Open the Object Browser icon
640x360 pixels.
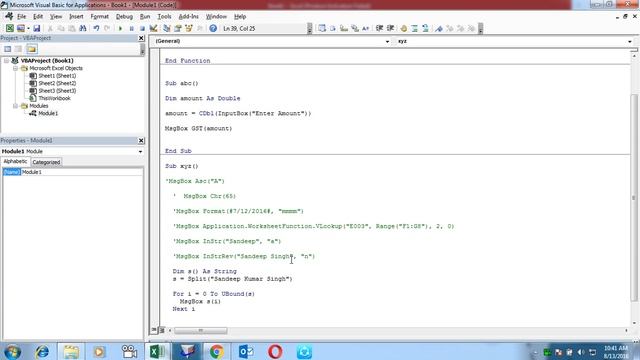pyautogui.click(x=189, y=28)
